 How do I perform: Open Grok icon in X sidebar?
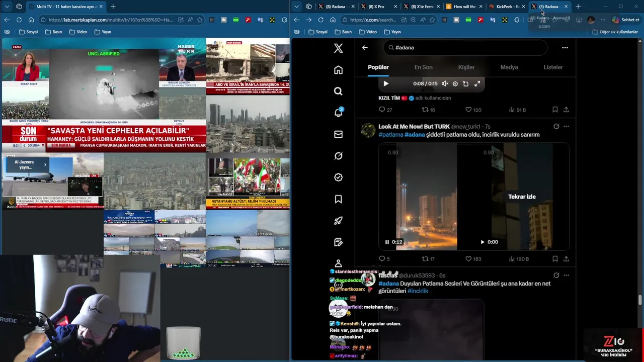(338, 156)
